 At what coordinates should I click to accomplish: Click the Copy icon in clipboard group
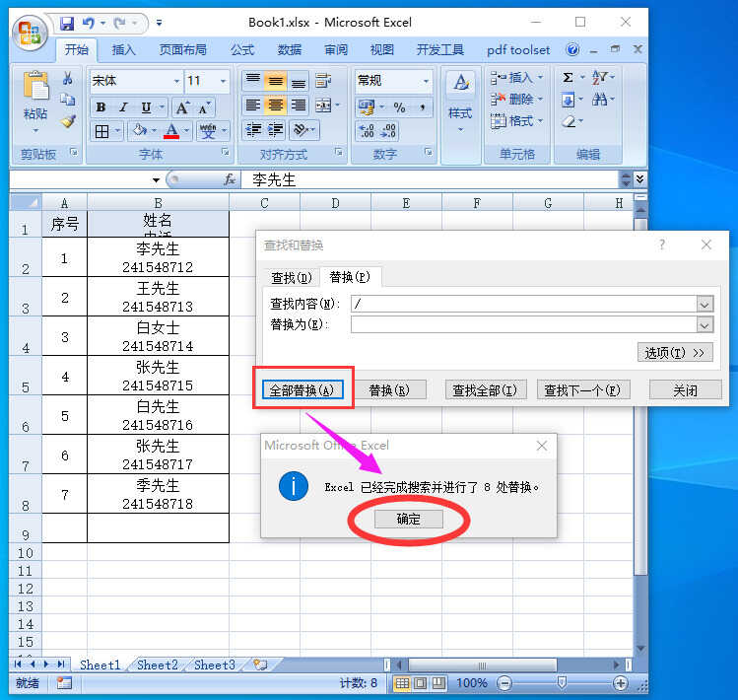(68, 100)
